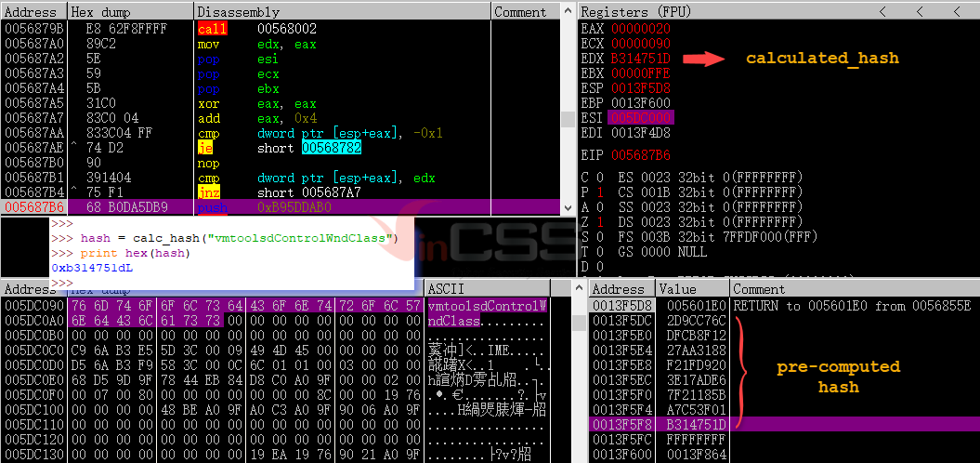Click the Disassembly column header
The image size is (980, 463).
tap(343, 12)
